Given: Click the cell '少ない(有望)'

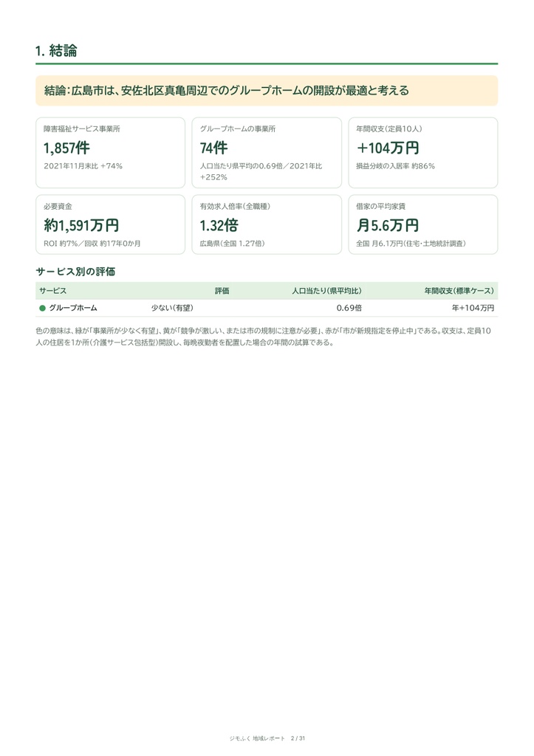Looking at the screenshot, I should [172, 308].
